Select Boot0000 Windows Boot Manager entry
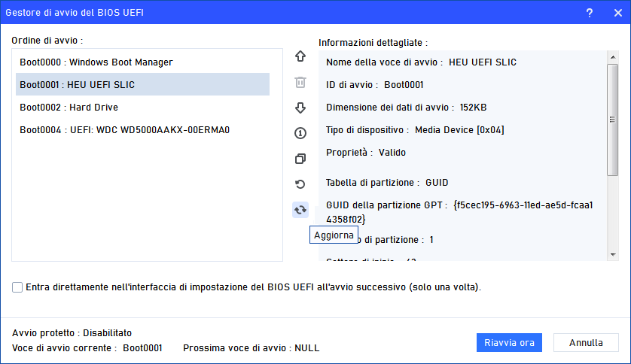Screen dimensions: 631x364 point(96,62)
